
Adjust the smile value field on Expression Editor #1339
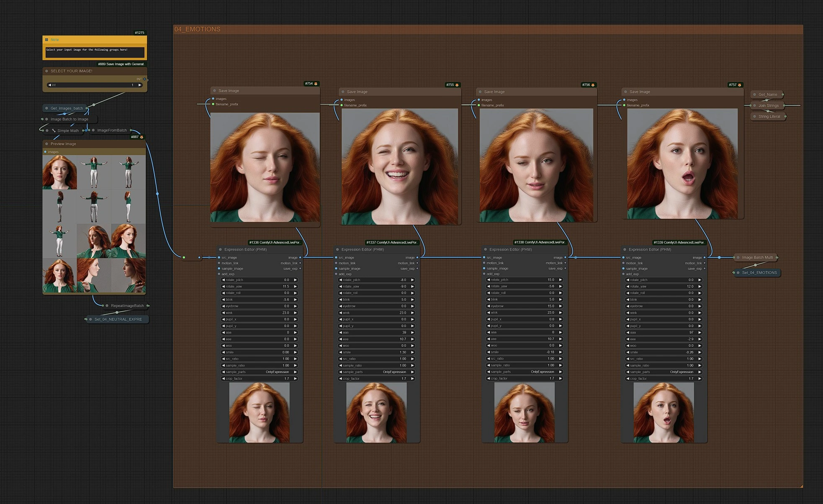[x=664, y=352]
